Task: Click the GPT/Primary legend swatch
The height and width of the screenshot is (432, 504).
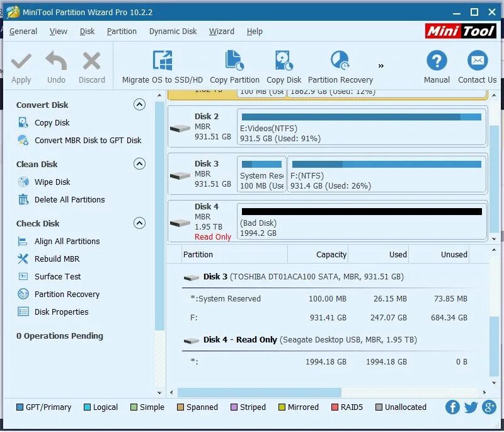Action: pos(20,407)
